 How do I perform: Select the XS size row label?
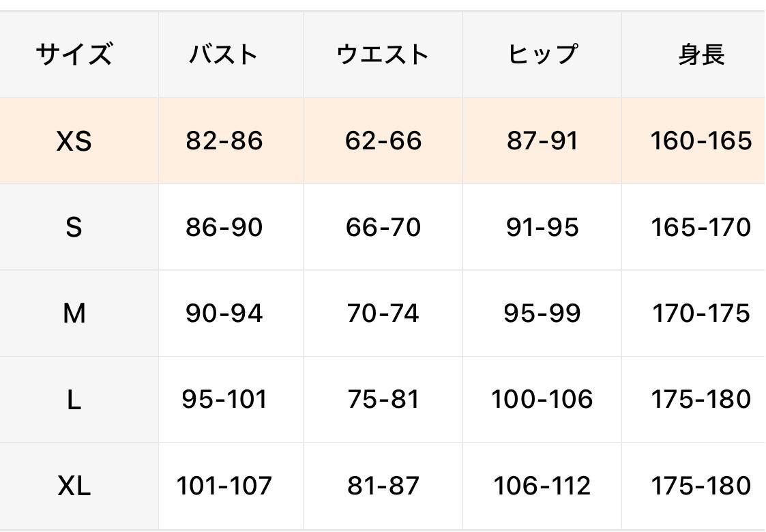click(x=74, y=141)
